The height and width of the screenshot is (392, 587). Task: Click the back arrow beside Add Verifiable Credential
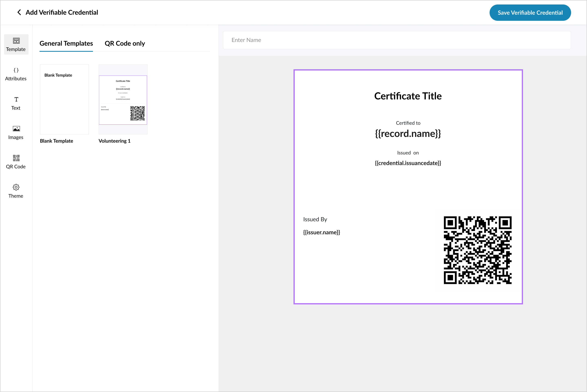point(19,12)
